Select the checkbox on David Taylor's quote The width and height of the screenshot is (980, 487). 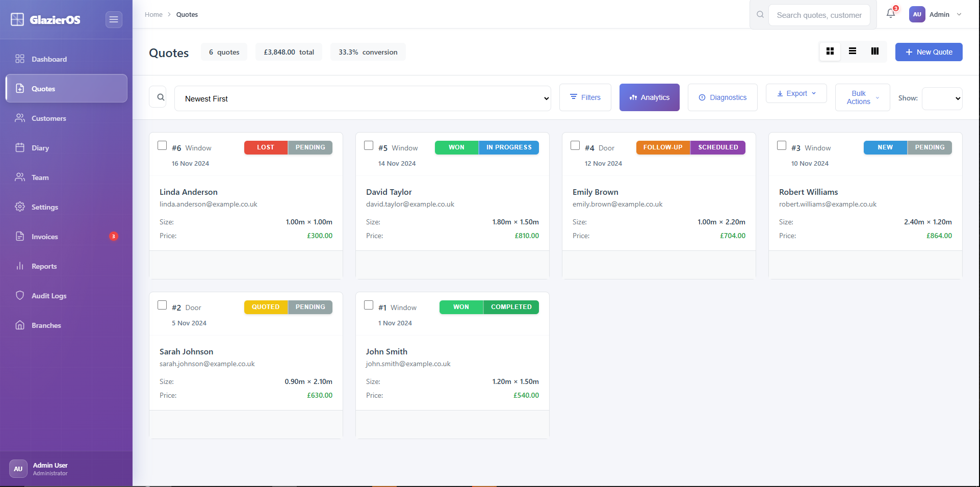pyautogui.click(x=369, y=145)
